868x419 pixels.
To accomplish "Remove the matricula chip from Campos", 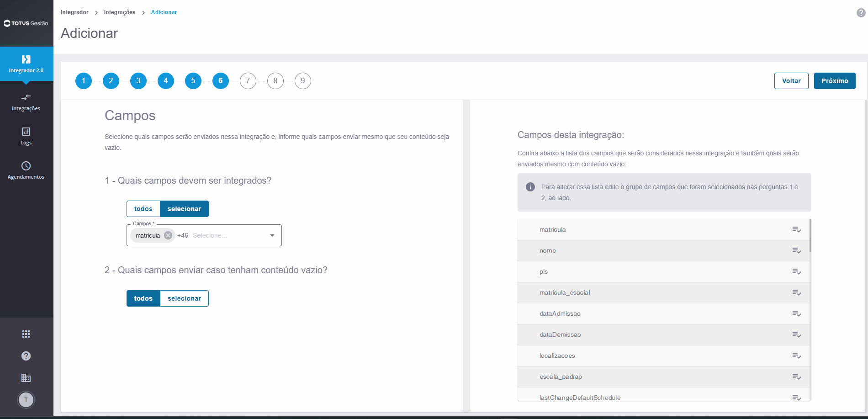I will 168,235.
